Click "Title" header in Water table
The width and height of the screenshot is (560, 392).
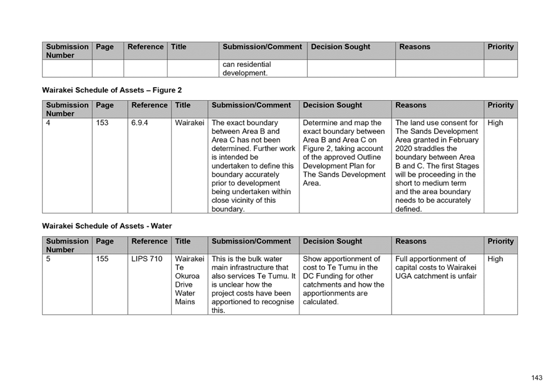pos(190,245)
